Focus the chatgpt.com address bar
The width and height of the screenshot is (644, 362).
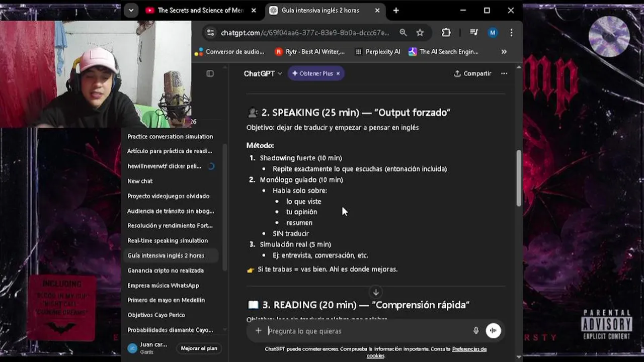click(305, 33)
